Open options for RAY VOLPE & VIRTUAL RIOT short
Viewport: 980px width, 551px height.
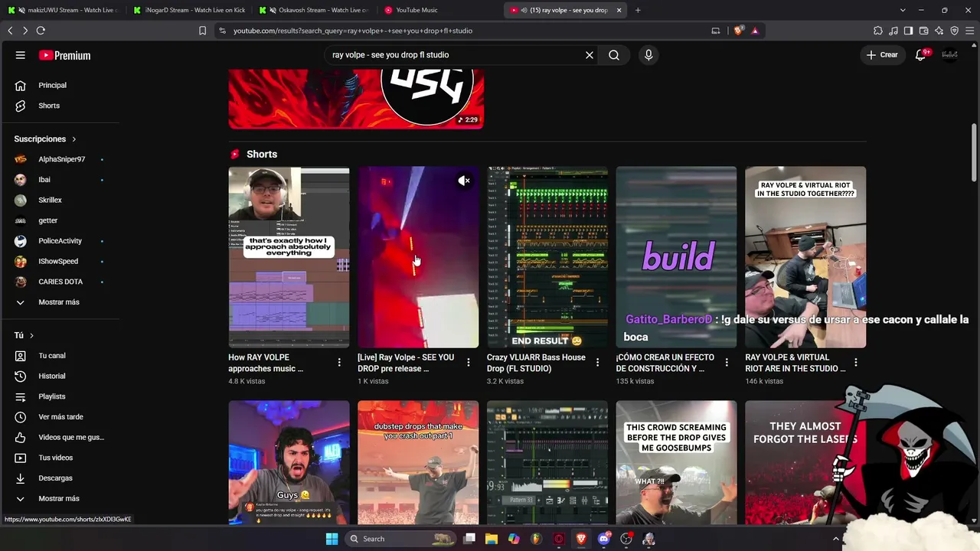tap(856, 362)
